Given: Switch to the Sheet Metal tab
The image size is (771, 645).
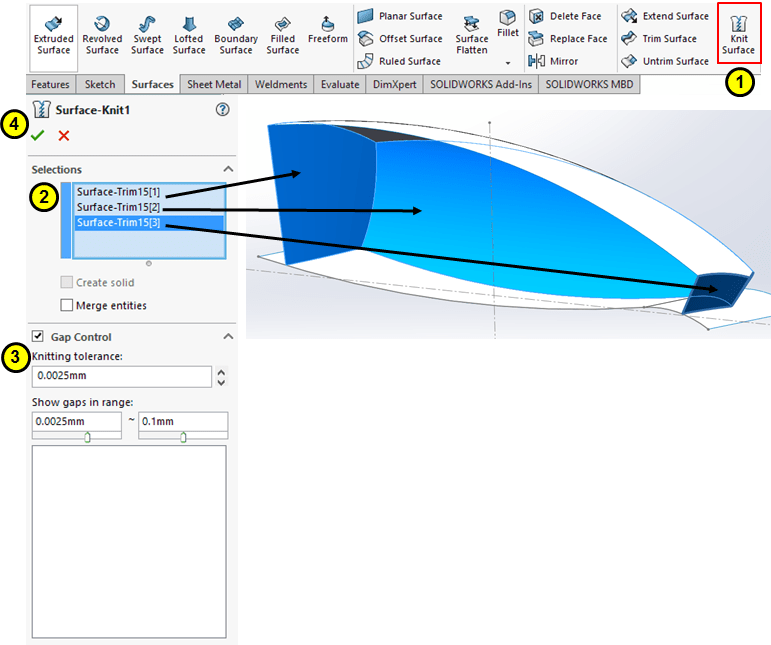Looking at the screenshot, I should [x=213, y=84].
